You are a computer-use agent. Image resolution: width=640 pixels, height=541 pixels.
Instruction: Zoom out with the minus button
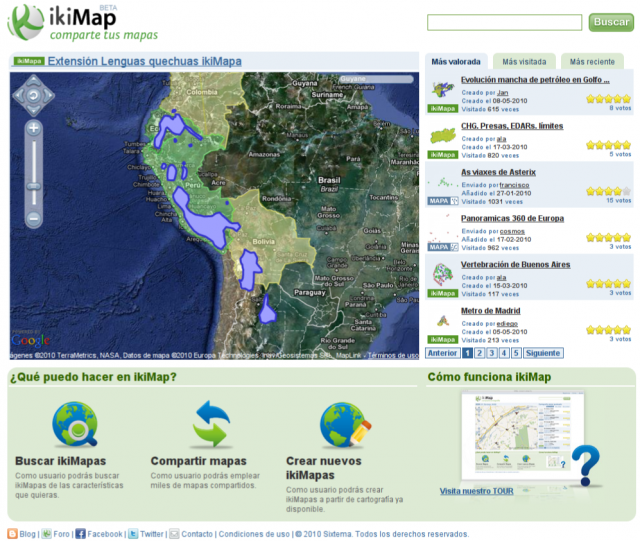[x=33, y=218]
